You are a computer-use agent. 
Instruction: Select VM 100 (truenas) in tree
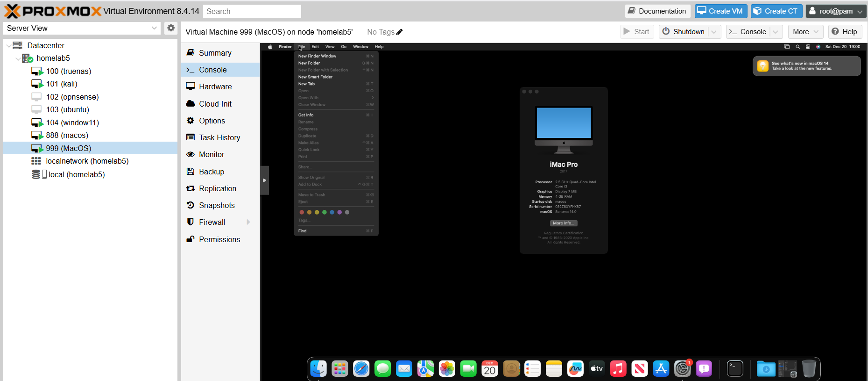[91, 71]
